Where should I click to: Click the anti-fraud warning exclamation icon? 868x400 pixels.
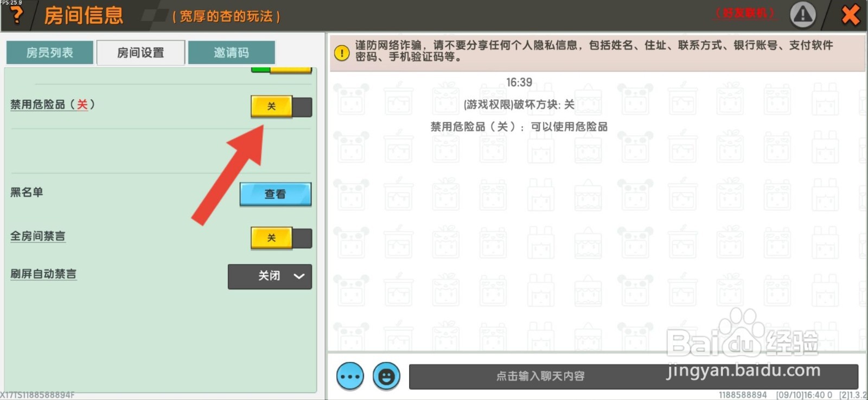[342, 53]
